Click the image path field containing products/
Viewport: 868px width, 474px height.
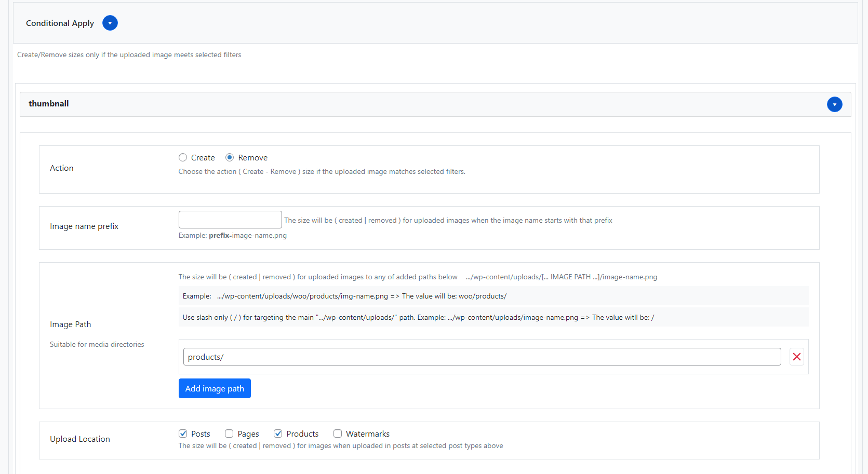point(482,357)
